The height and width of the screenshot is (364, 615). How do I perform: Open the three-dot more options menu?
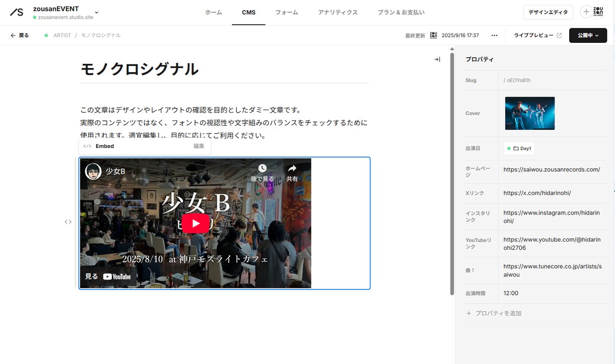(494, 35)
